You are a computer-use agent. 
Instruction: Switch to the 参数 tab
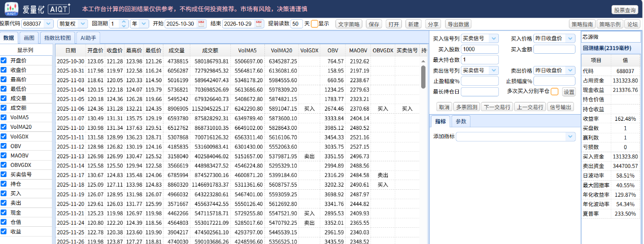[x=461, y=121]
